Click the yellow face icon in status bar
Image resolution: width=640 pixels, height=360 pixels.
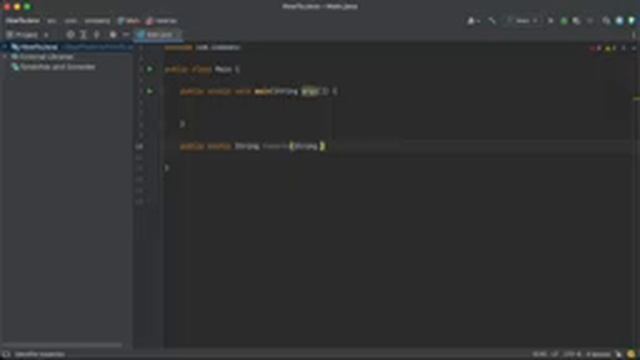tap(631, 354)
